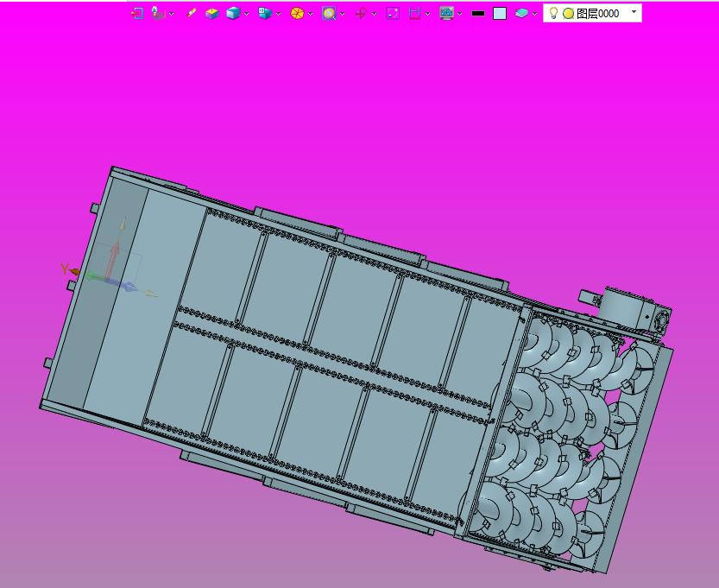Click the monitor display settings icon
719x588 pixels.
tap(446, 13)
